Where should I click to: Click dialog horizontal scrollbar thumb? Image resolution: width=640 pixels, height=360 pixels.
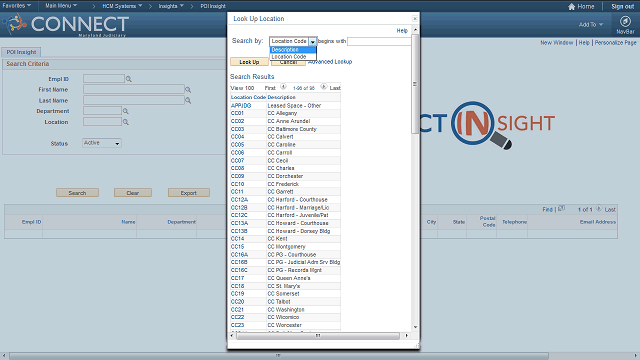[x=318, y=336]
